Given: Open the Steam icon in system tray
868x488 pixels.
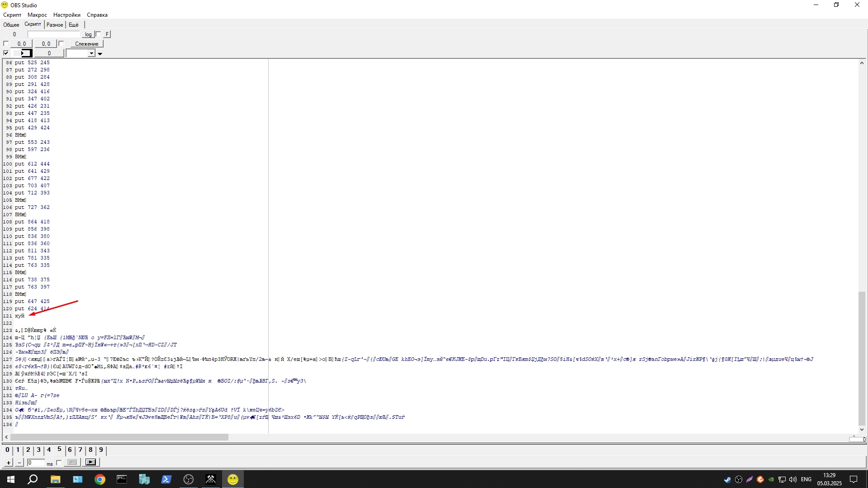Looking at the screenshot, I should [x=727, y=479].
